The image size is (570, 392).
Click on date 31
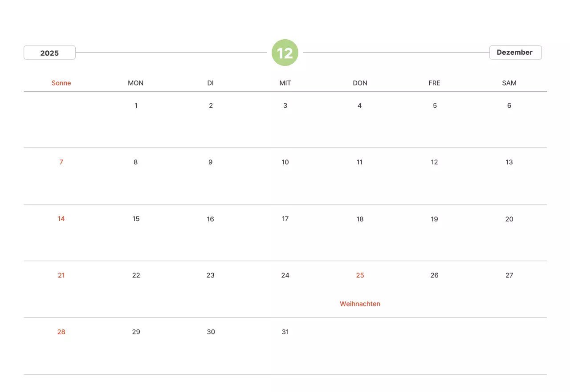pos(285,332)
